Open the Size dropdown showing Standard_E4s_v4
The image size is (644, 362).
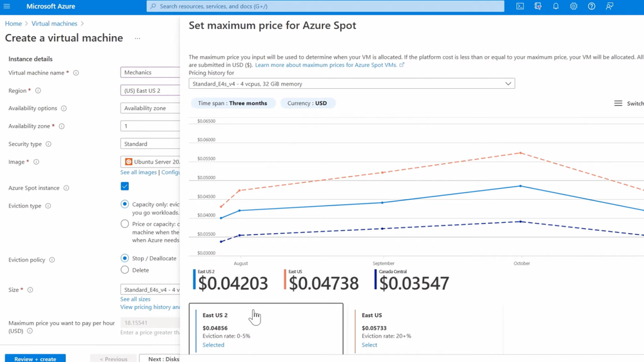[x=150, y=289]
